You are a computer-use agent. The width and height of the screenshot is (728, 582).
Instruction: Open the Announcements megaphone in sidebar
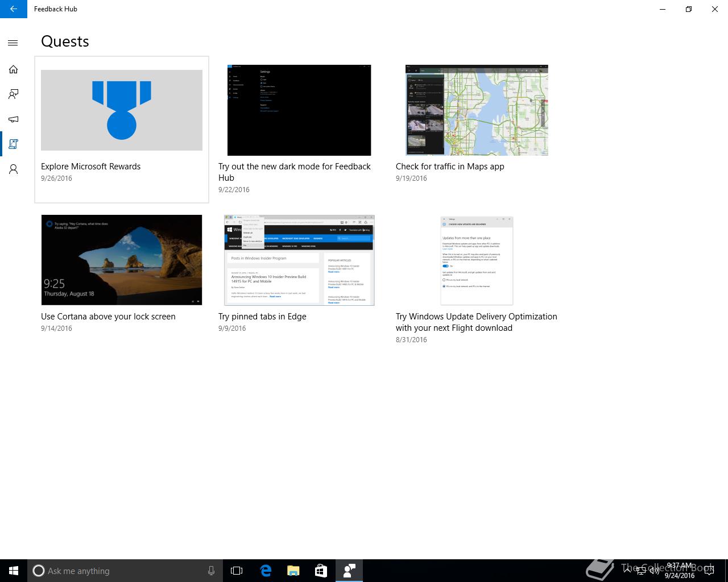[14, 119]
